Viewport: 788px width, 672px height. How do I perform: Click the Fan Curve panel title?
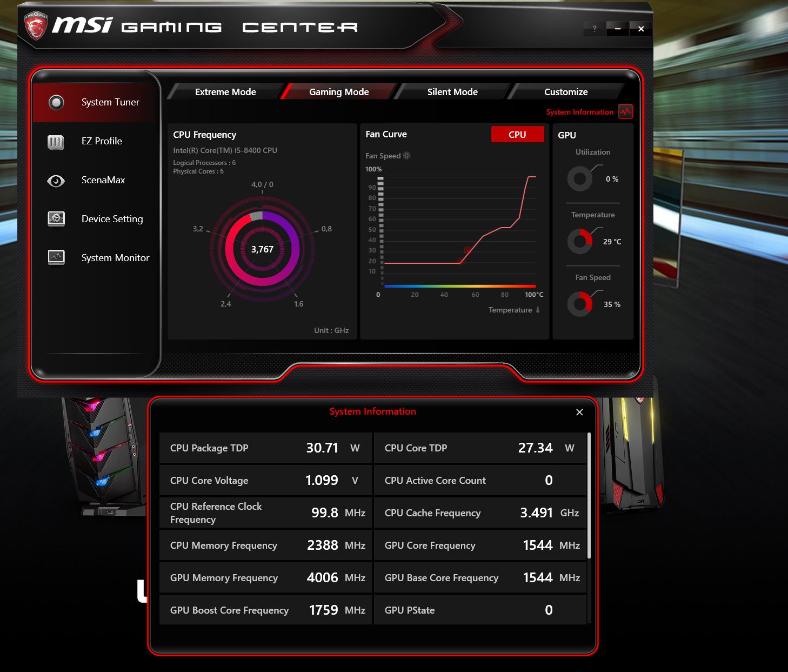(x=386, y=134)
